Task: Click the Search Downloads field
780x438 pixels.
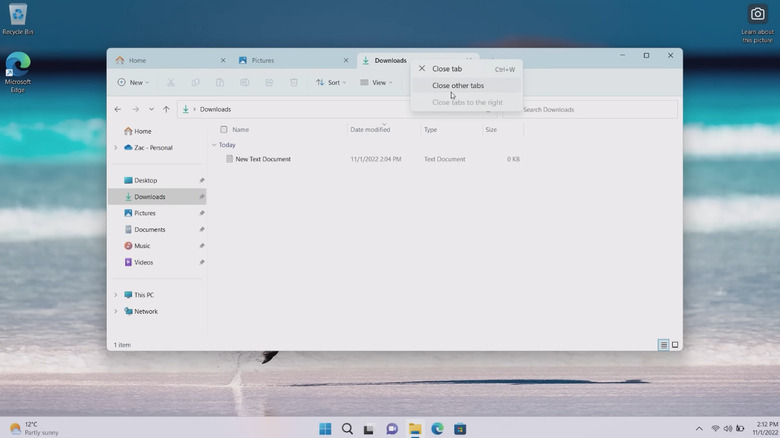Action: 595,109
